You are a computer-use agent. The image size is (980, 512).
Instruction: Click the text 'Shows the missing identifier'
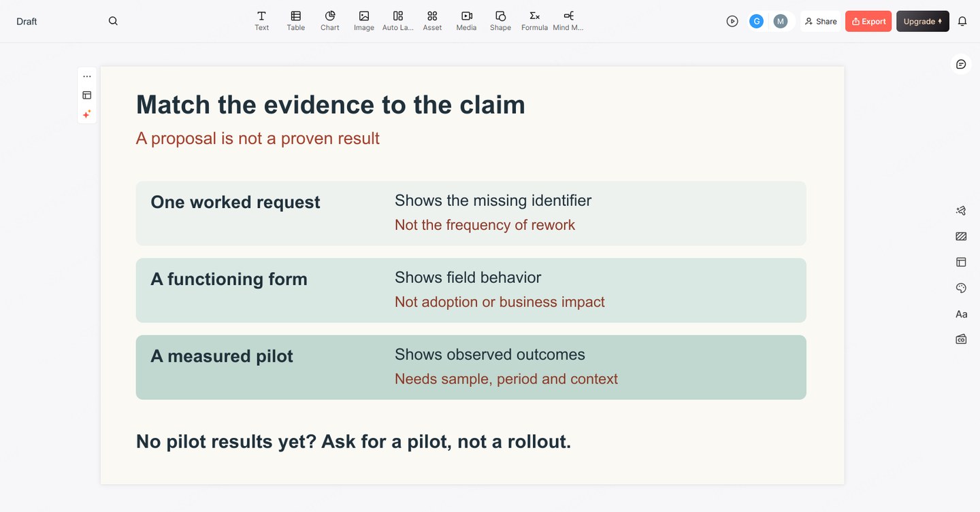(493, 201)
